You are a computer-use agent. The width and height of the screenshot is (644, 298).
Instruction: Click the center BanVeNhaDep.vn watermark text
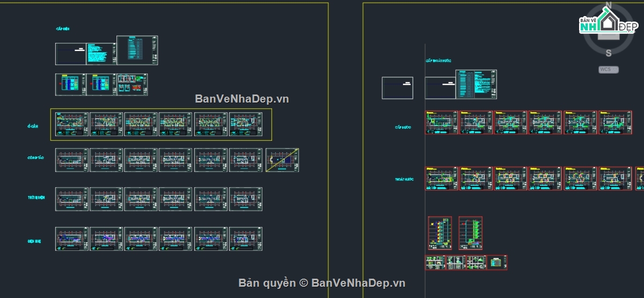pos(242,99)
